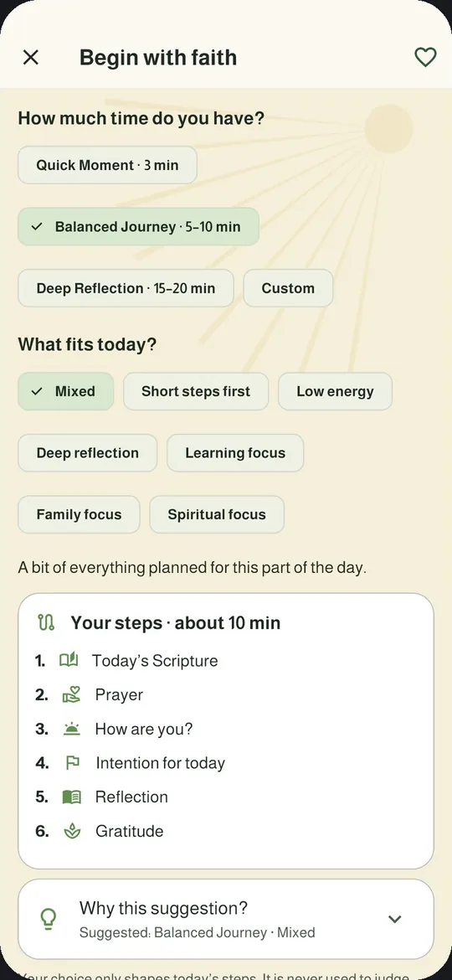
Task: Click the sunrise How are you icon
Action: point(72,729)
